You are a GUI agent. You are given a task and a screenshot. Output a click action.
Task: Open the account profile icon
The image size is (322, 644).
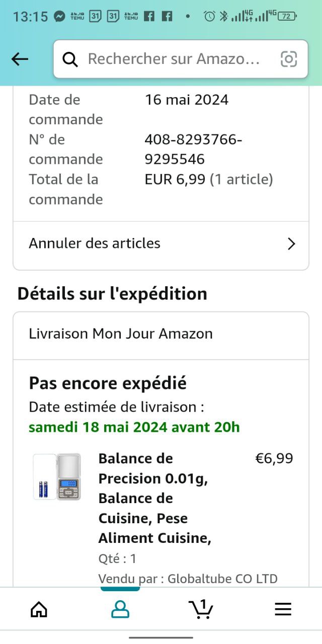120,609
